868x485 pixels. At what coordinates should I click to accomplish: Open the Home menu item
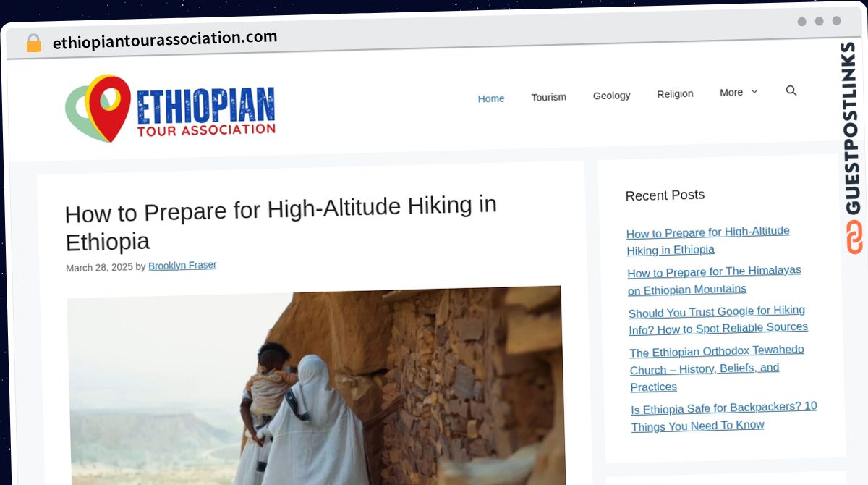coord(490,98)
